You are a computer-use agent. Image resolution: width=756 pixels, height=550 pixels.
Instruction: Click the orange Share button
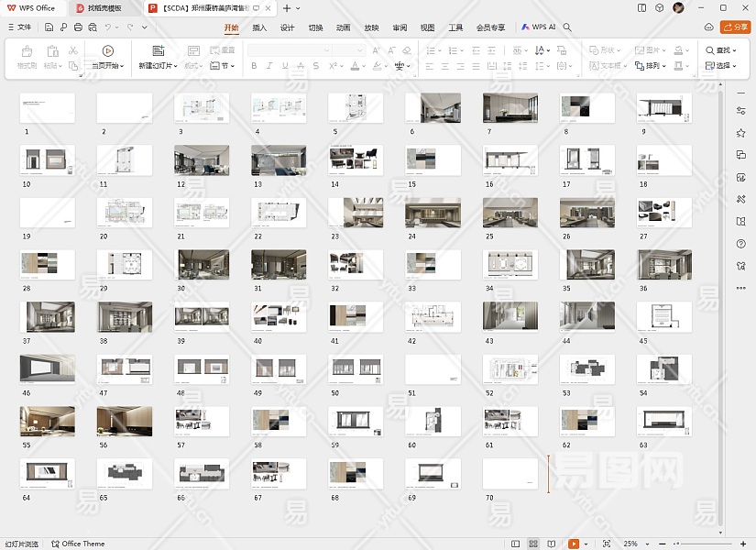735,27
